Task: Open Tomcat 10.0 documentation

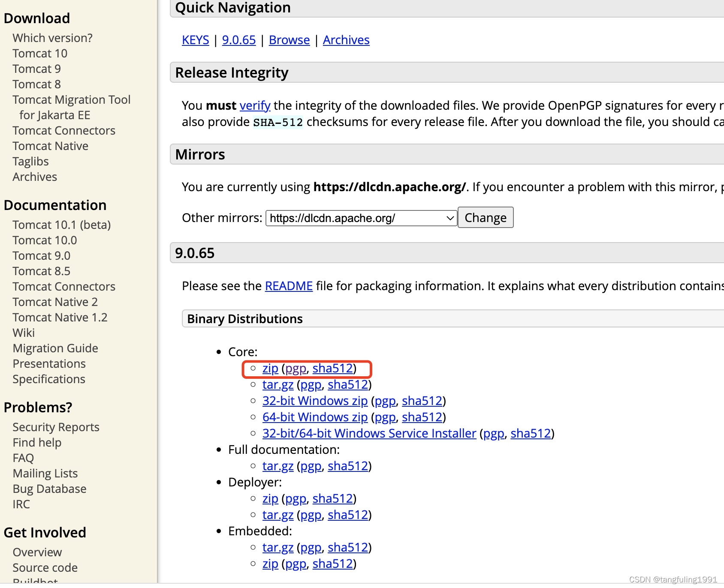Action: point(45,240)
